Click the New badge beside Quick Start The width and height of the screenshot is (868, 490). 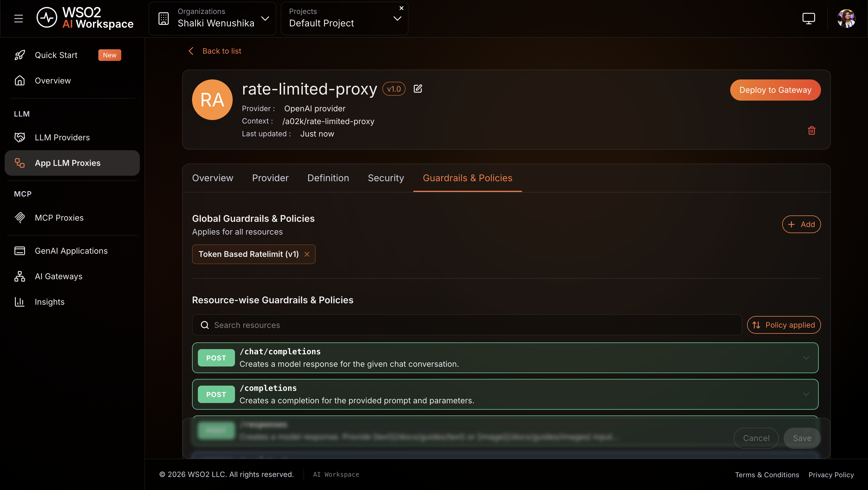tap(109, 55)
